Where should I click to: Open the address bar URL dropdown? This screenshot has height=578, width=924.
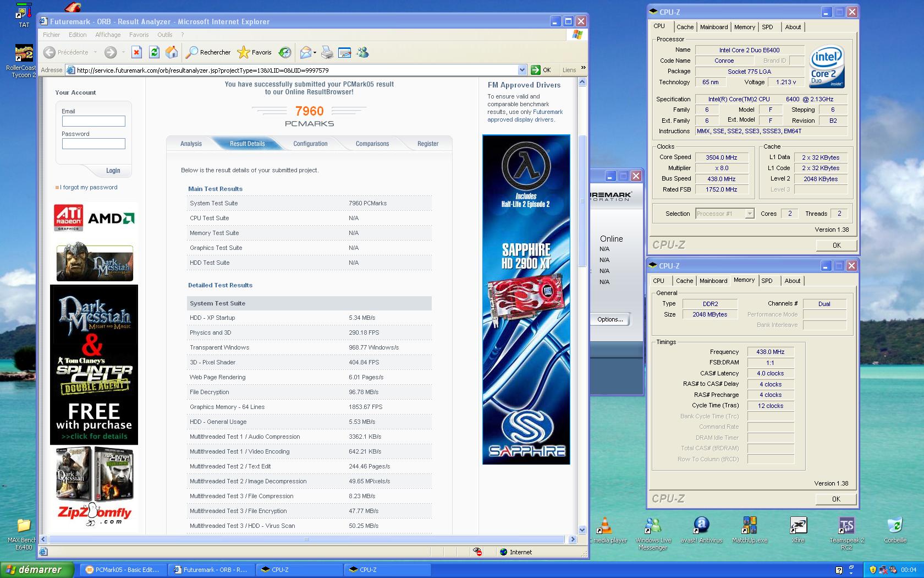522,70
